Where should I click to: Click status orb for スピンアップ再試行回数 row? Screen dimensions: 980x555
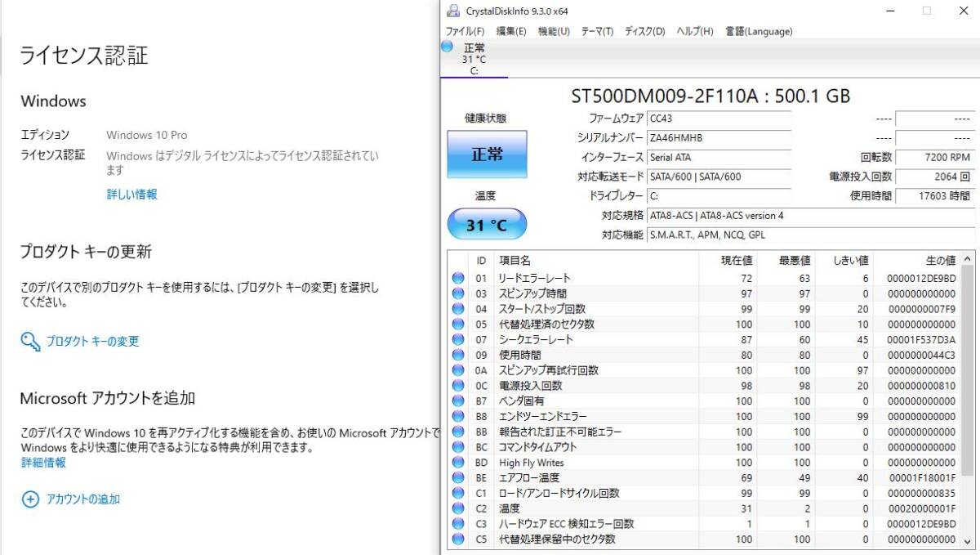click(x=458, y=370)
